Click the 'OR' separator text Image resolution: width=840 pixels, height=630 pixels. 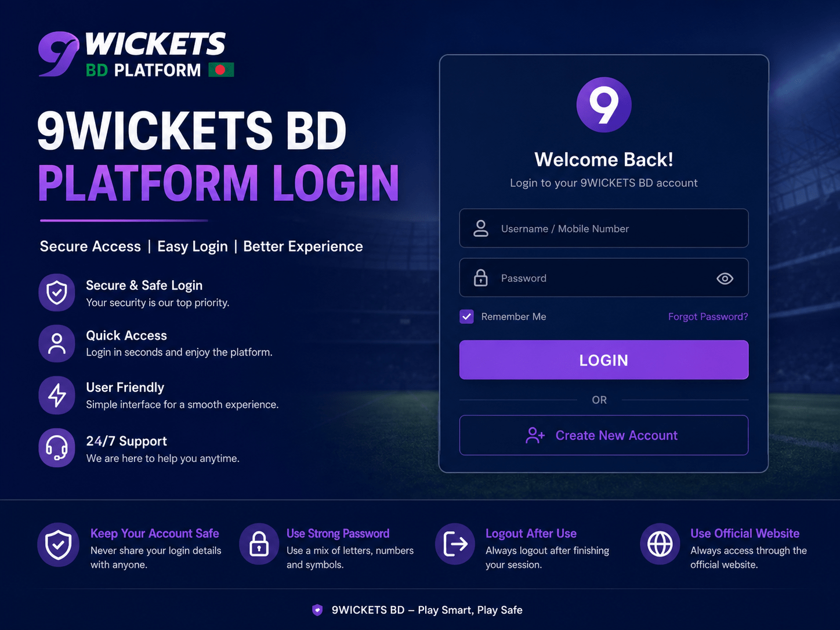tap(599, 400)
